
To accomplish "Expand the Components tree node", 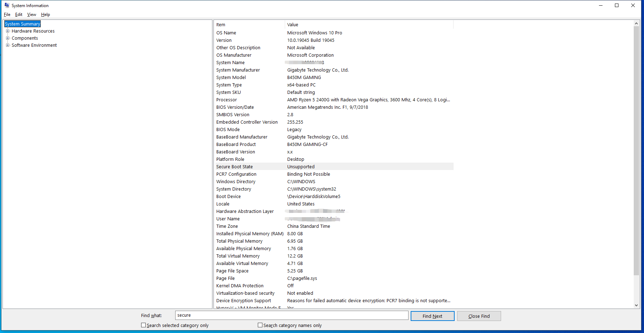I will (x=7, y=38).
